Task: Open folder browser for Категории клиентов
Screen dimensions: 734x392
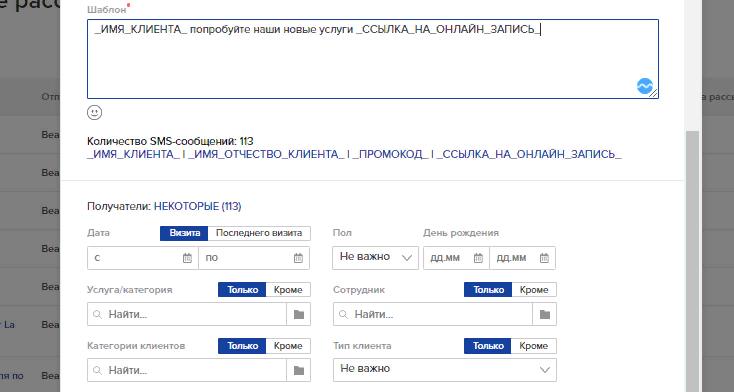Action: 299,370
